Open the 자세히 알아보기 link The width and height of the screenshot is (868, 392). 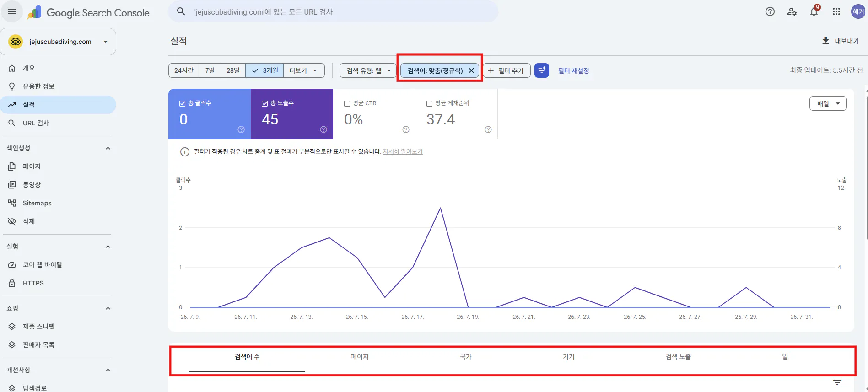tap(403, 151)
